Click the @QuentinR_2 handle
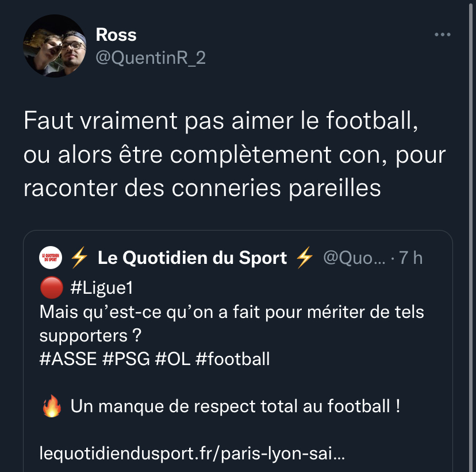This screenshot has height=472, width=476. coord(150,57)
